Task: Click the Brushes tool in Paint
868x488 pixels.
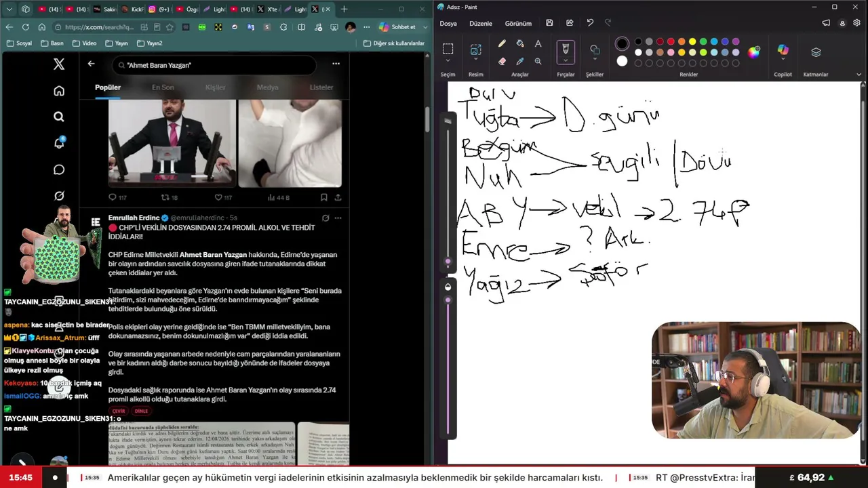Action: [x=565, y=49]
